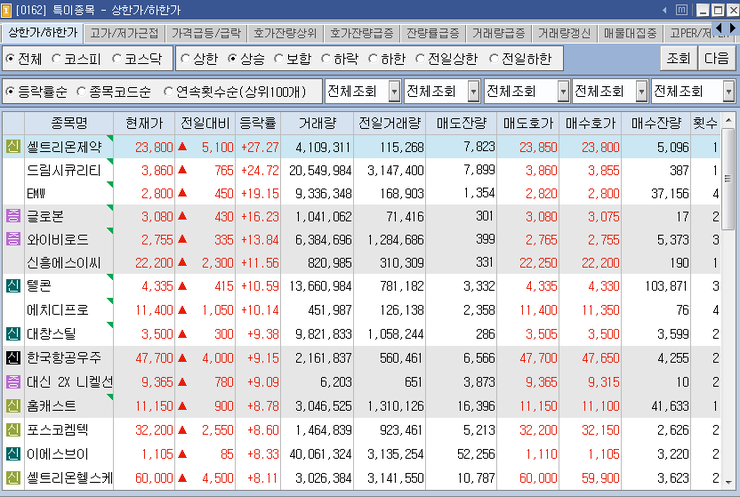Viewport: 740px width, 497px height.
Task: Sort by 종목코드순 radio option
Action: pyautogui.click(x=81, y=92)
